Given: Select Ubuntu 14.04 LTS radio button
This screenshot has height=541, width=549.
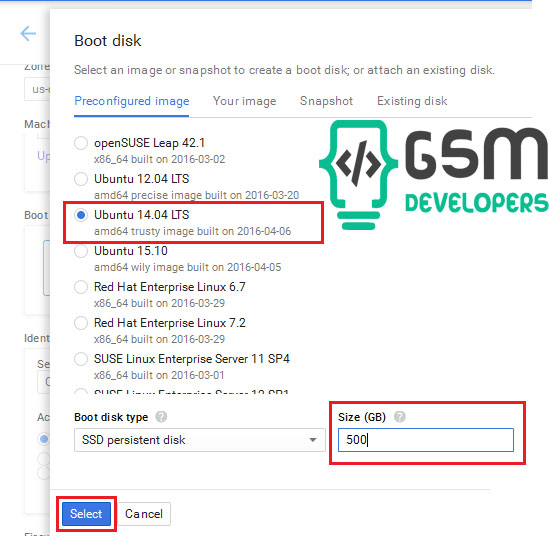Looking at the screenshot, I should (x=81, y=215).
